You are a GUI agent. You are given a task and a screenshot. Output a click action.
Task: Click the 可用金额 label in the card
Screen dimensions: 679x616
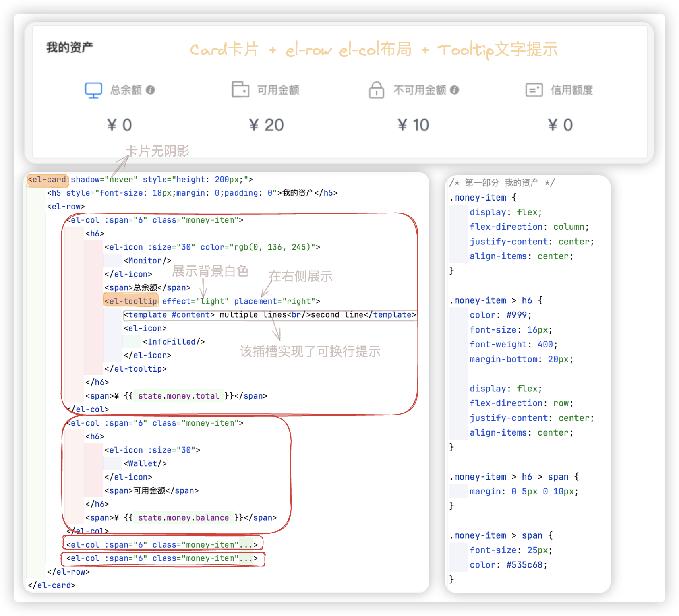278,90
